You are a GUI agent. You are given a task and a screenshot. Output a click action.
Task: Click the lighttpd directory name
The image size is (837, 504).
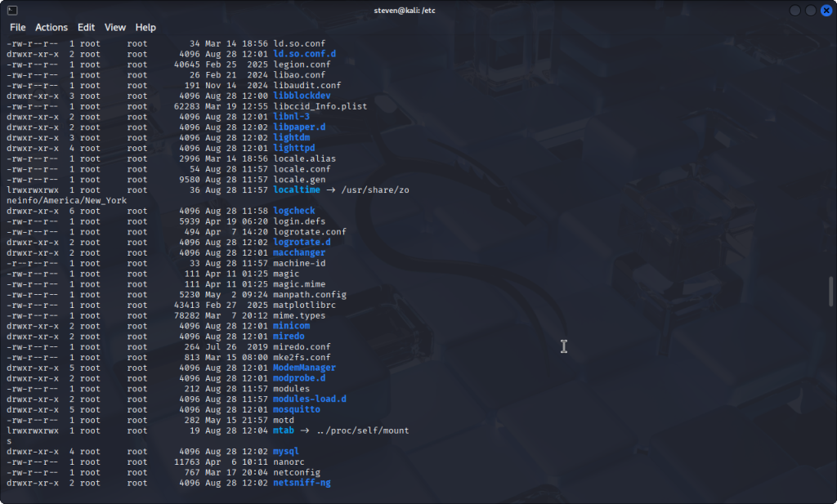click(x=293, y=148)
